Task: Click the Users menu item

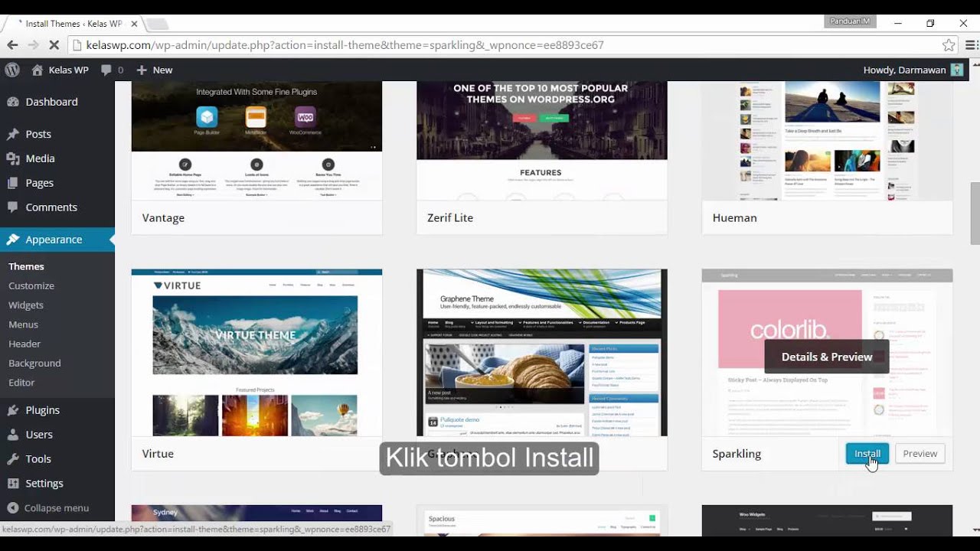Action: 57,435
